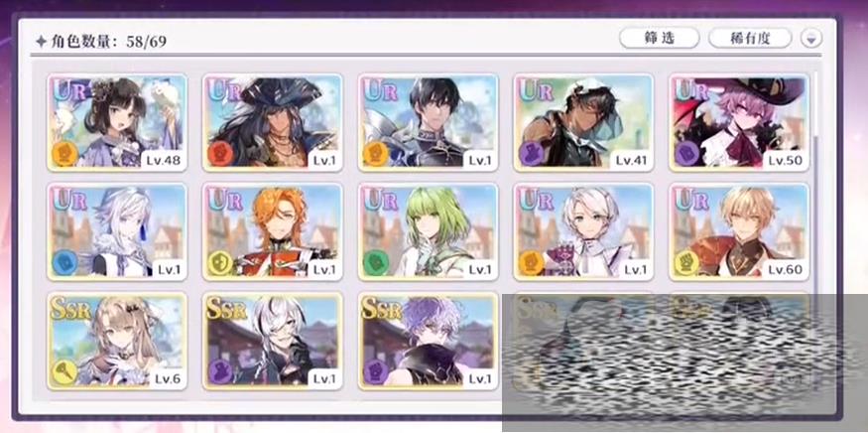Click the 角色数量 58/69 counter label
Screen dimensions: 868x433
pos(101,41)
